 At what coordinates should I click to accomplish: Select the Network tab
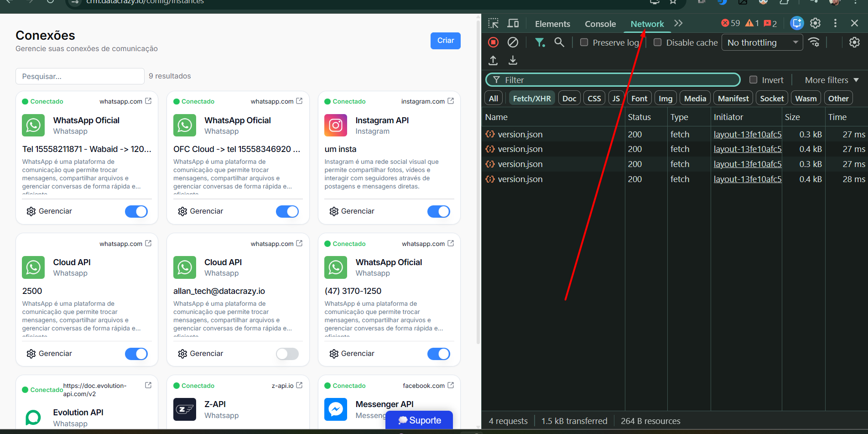(x=647, y=24)
